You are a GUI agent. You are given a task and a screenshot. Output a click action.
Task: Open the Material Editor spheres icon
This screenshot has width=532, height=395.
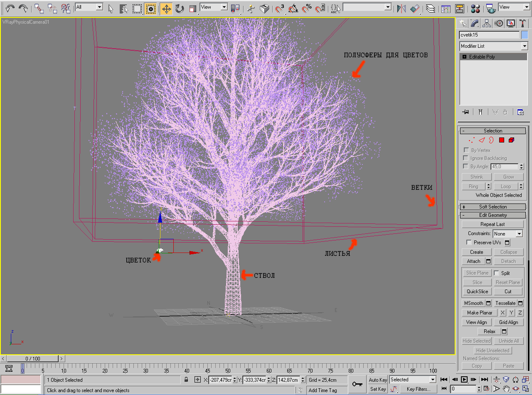476,8
